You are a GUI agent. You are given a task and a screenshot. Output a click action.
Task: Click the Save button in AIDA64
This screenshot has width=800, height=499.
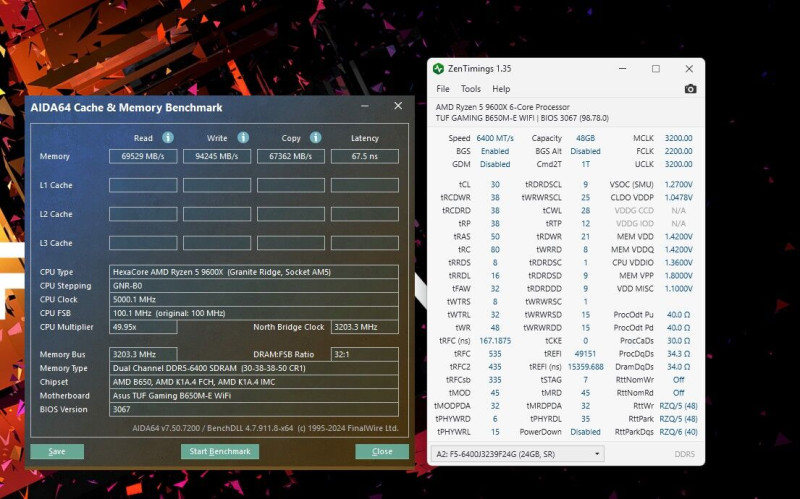pyautogui.click(x=57, y=451)
